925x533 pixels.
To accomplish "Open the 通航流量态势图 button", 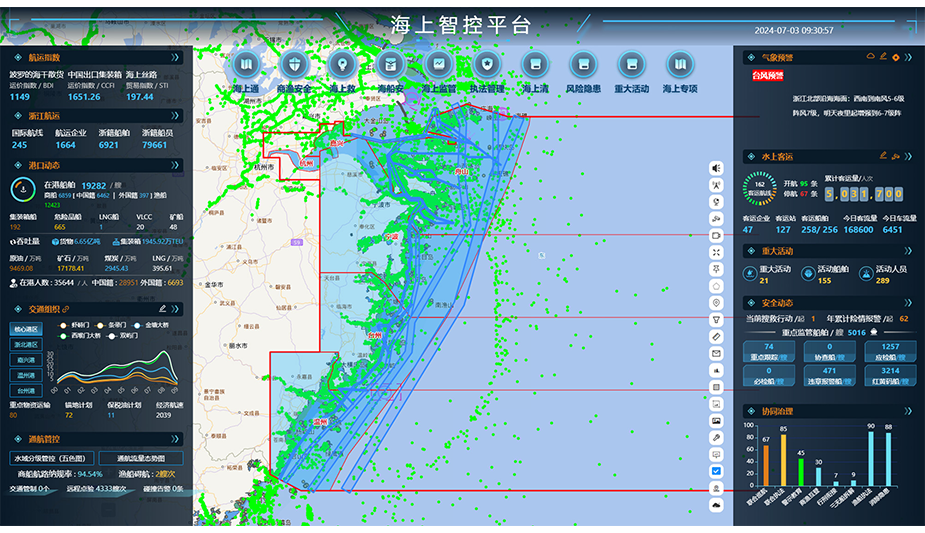I will [139, 458].
